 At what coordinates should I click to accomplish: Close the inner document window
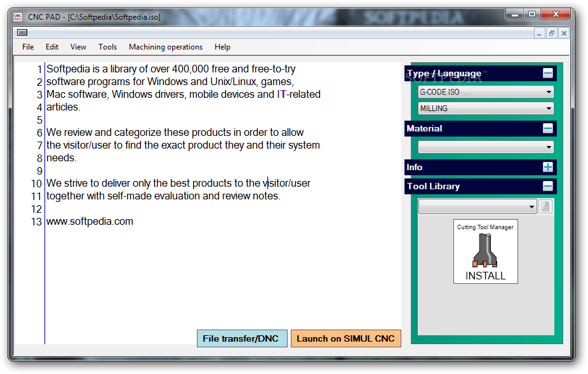pyautogui.click(x=564, y=34)
